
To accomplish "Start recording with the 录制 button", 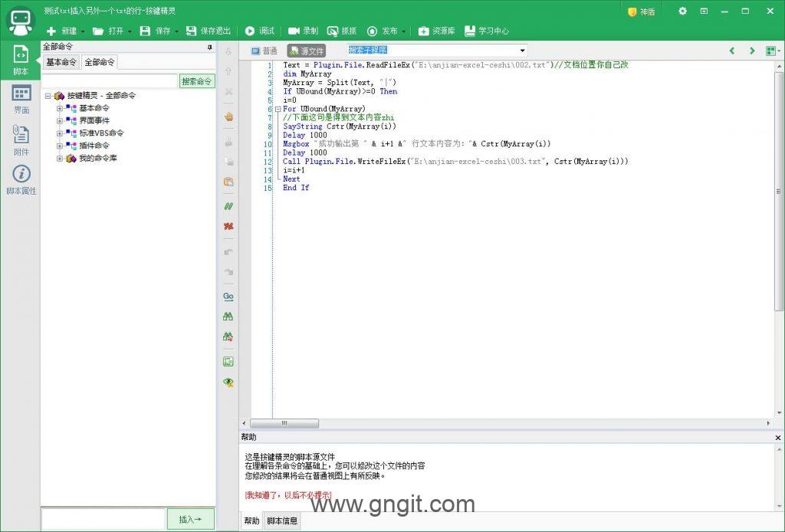I will (303, 31).
